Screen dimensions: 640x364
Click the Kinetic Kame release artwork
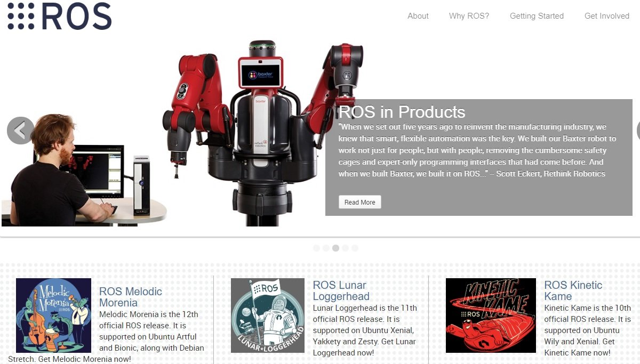[491, 316]
